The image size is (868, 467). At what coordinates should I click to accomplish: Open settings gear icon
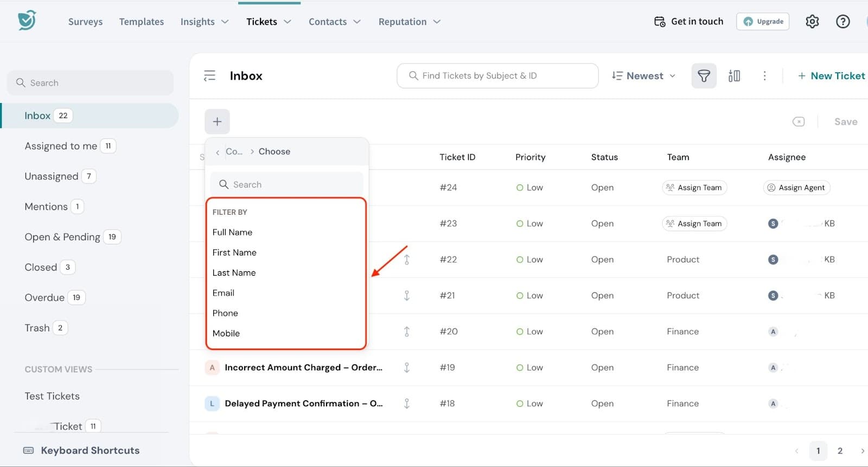(812, 22)
